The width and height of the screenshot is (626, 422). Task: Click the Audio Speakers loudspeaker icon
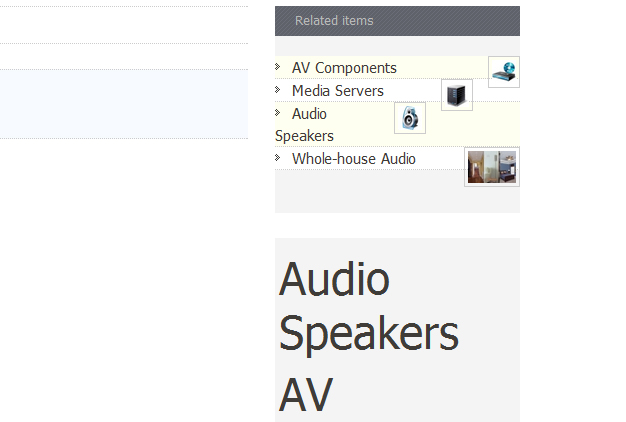point(410,118)
